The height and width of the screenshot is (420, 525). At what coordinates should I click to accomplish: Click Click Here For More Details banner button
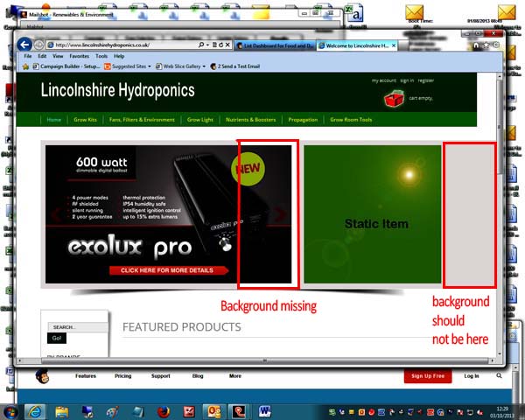coord(169,270)
